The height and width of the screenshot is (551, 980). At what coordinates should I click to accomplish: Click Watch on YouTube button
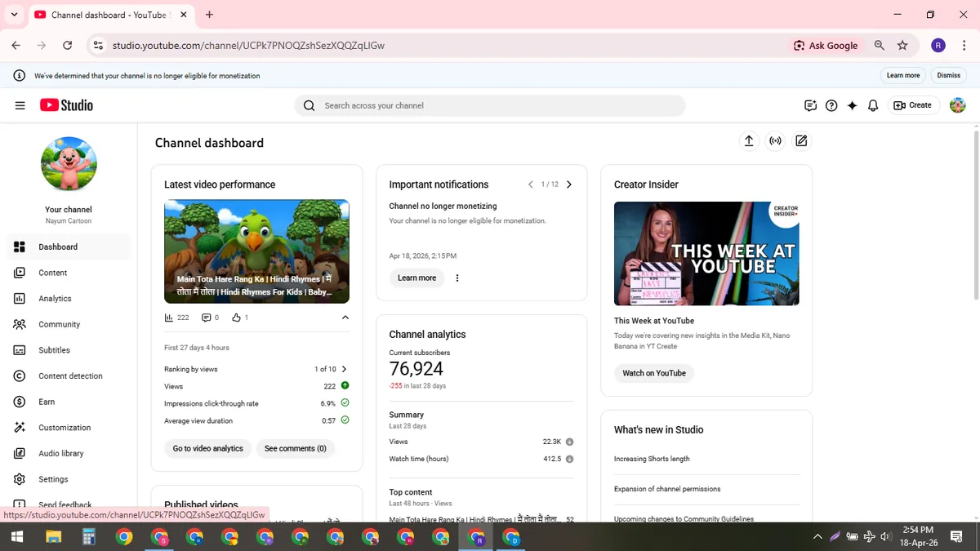(x=654, y=373)
